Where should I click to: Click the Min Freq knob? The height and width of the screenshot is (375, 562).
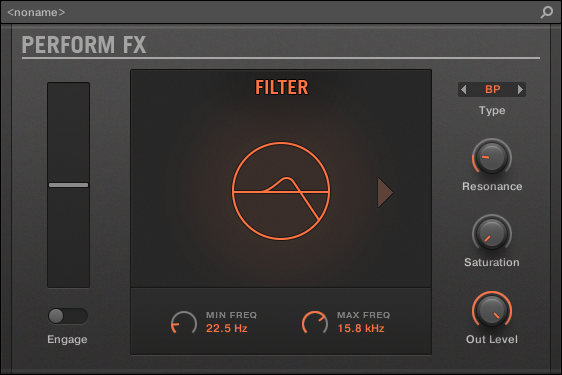click(x=184, y=322)
